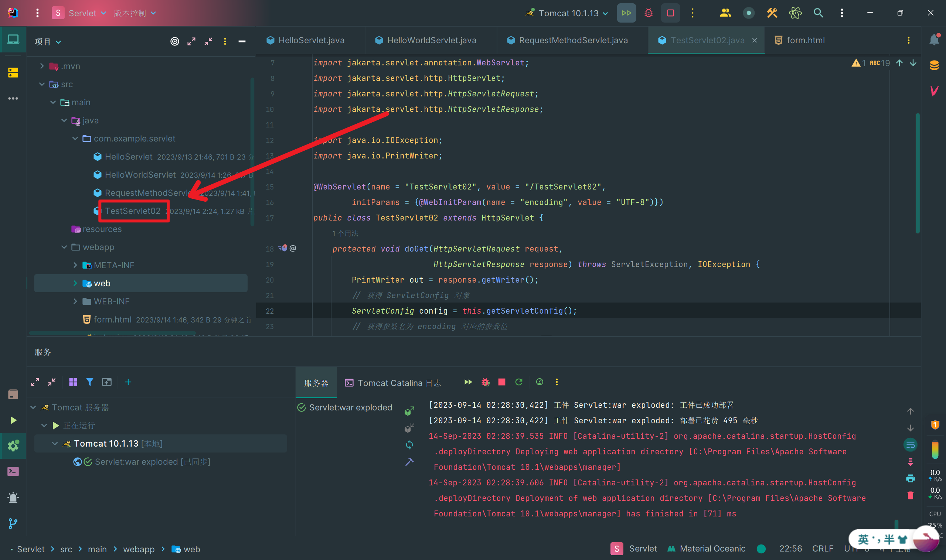This screenshot has width=946, height=560.
Task: Toggle soft-wrap in the console output
Action: [x=910, y=445]
